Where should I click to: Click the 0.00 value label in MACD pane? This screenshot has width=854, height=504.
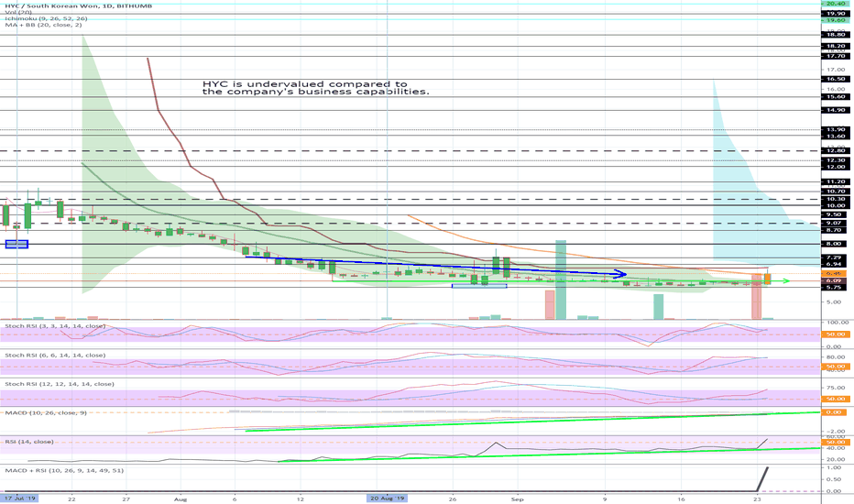tap(836, 412)
